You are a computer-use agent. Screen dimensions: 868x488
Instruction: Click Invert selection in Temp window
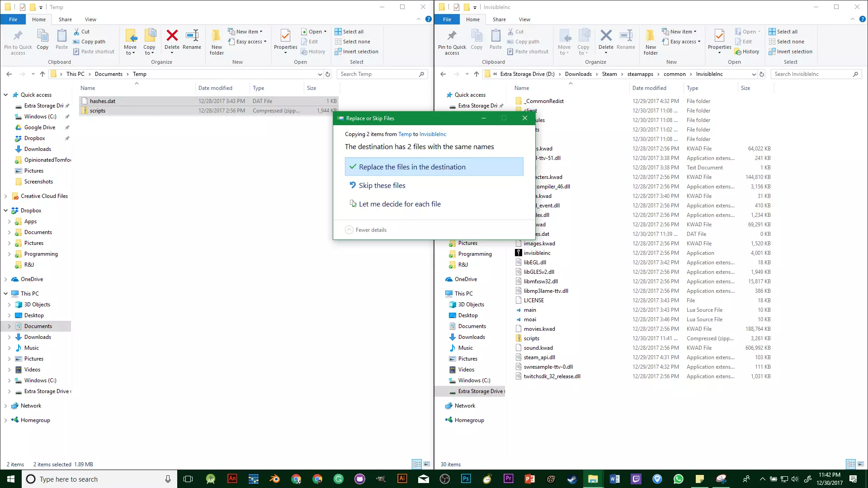(356, 52)
